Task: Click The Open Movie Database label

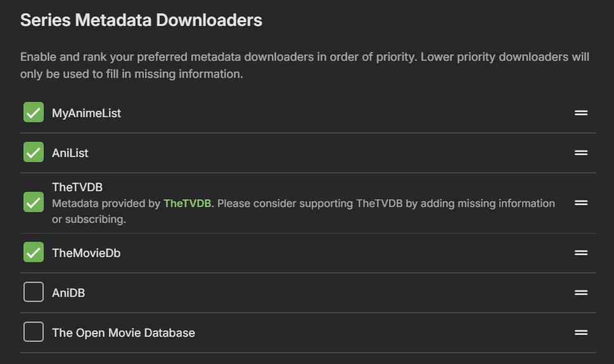Action: 124,332
